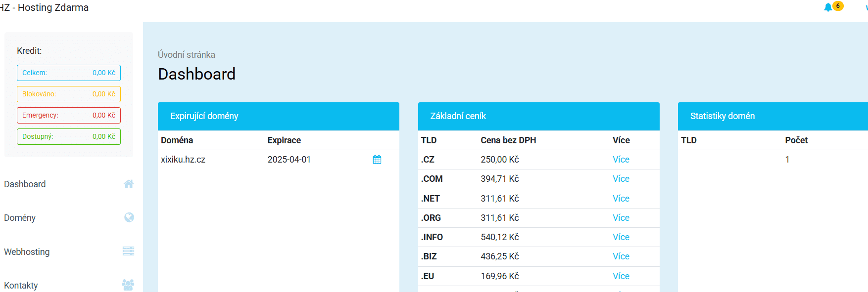Click the Webhosting server icon
The image size is (868, 292).
[128, 251]
